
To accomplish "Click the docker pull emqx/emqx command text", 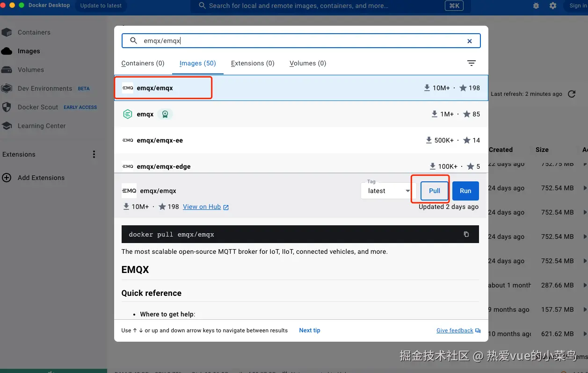I will (x=171, y=234).
